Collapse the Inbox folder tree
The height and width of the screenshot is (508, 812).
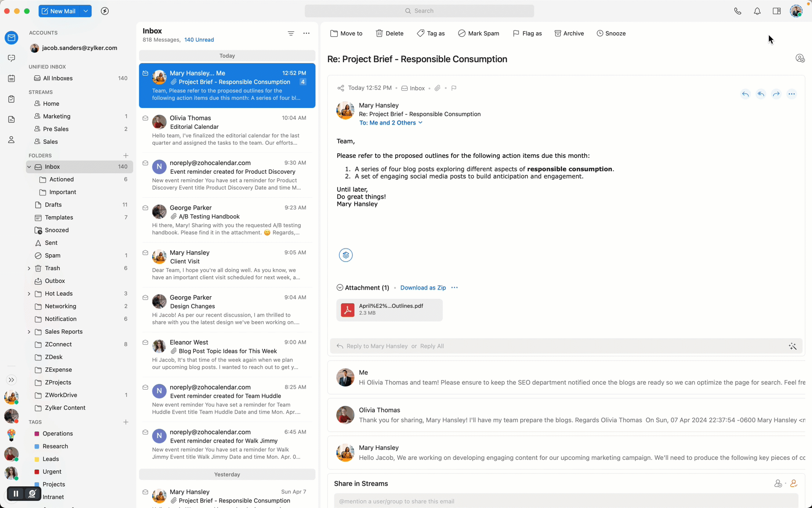click(29, 167)
